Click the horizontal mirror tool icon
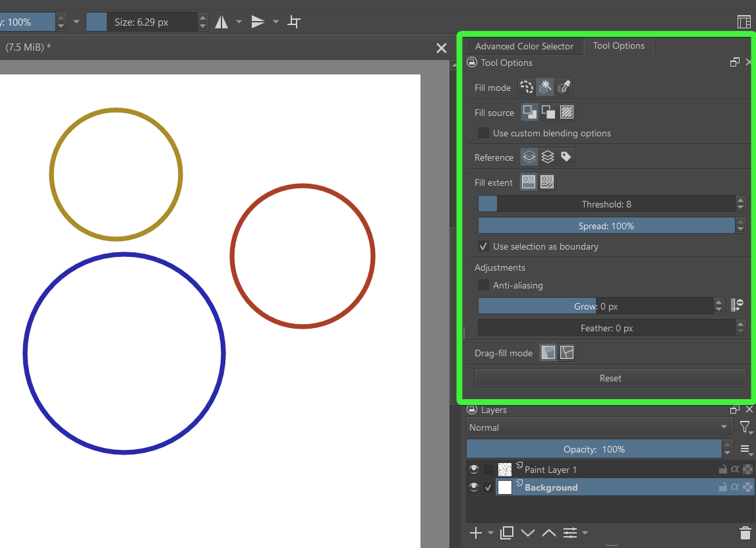Image resolution: width=756 pixels, height=548 pixels. (x=221, y=22)
